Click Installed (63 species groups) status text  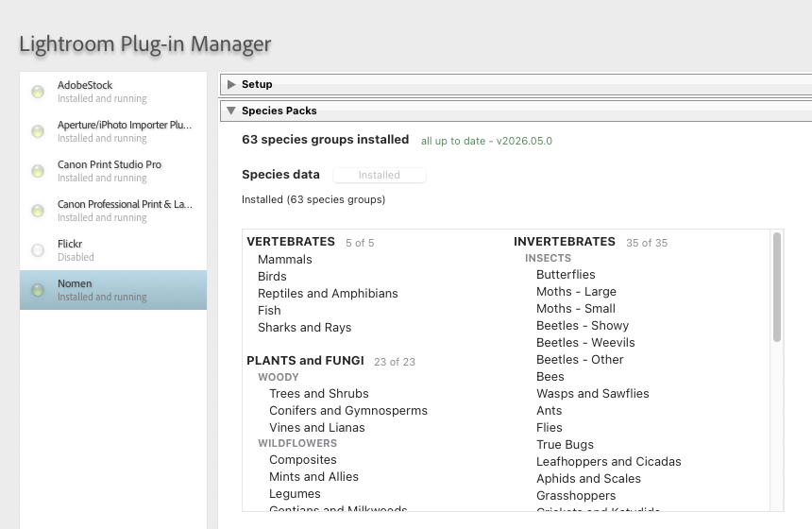pos(313,199)
